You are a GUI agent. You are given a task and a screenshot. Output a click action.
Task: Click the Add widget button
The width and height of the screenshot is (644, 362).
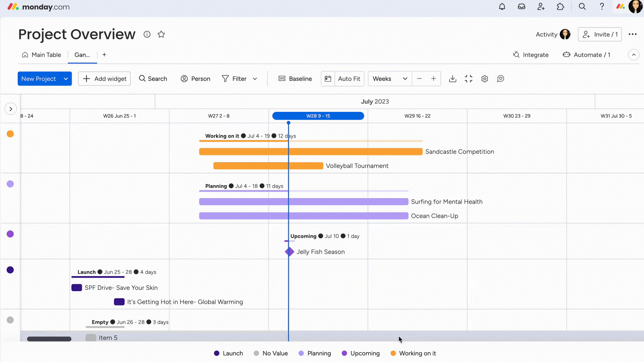pos(104,79)
